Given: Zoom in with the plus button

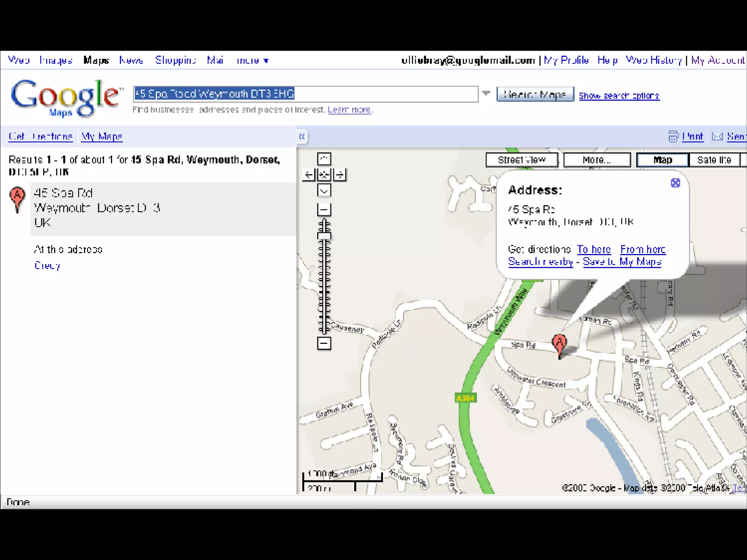Looking at the screenshot, I should coord(324,210).
